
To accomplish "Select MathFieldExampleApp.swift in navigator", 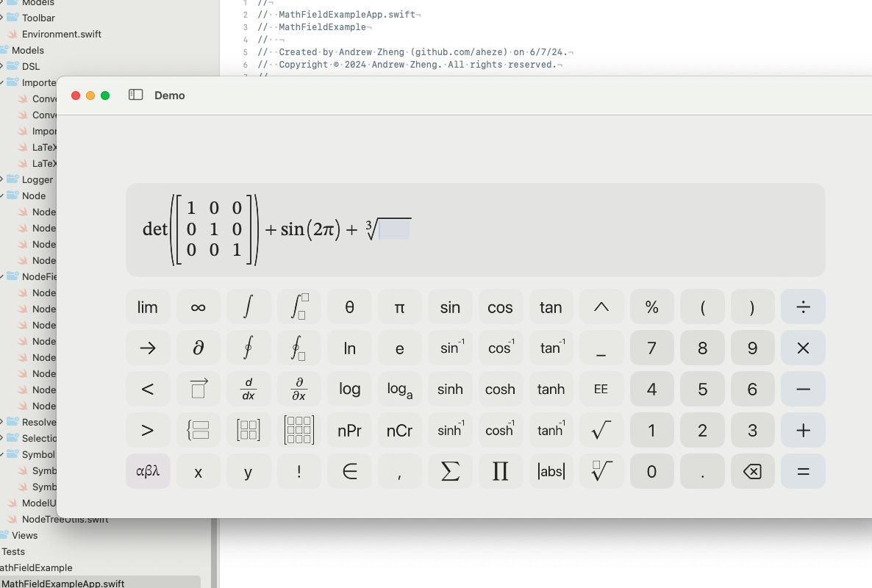I will 62,583.
